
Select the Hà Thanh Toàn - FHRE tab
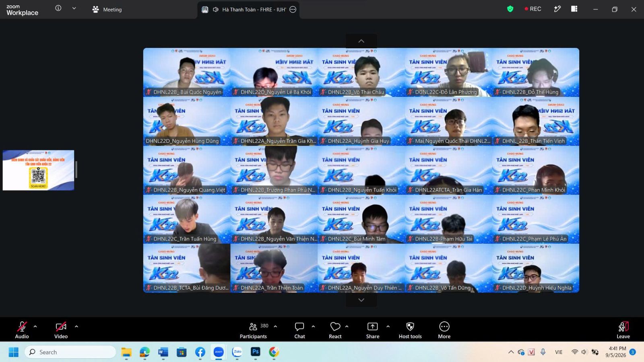point(249,9)
